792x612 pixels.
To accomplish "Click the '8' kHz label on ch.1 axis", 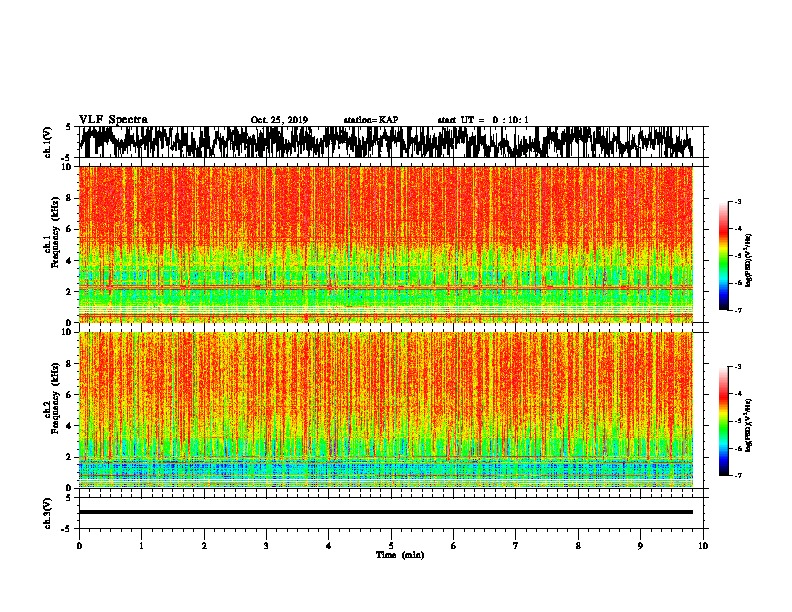I will click(69, 198).
